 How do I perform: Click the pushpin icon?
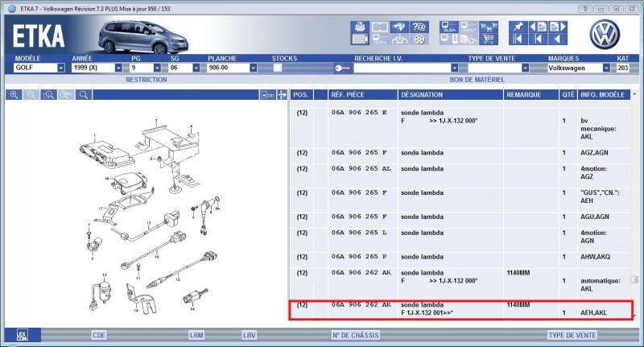pyautogui.click(x=518, y=27)
